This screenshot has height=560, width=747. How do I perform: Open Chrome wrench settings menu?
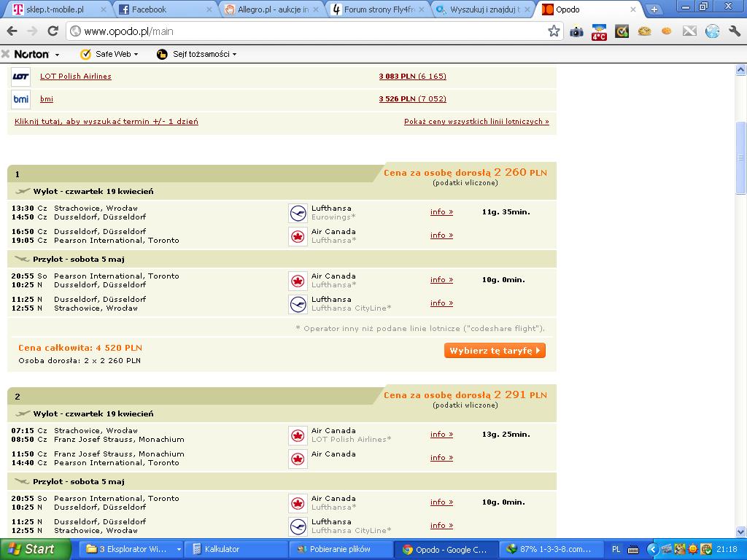735,31
